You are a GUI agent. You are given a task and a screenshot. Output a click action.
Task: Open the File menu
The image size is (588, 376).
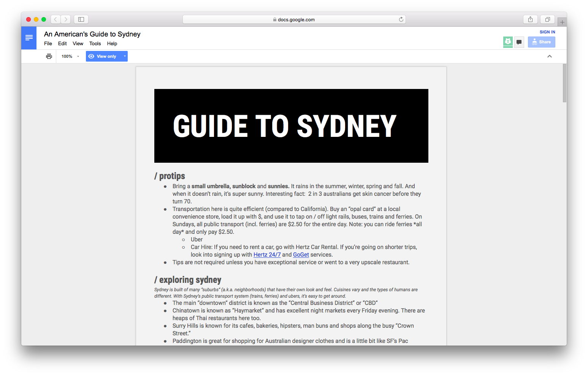point(48,44)
